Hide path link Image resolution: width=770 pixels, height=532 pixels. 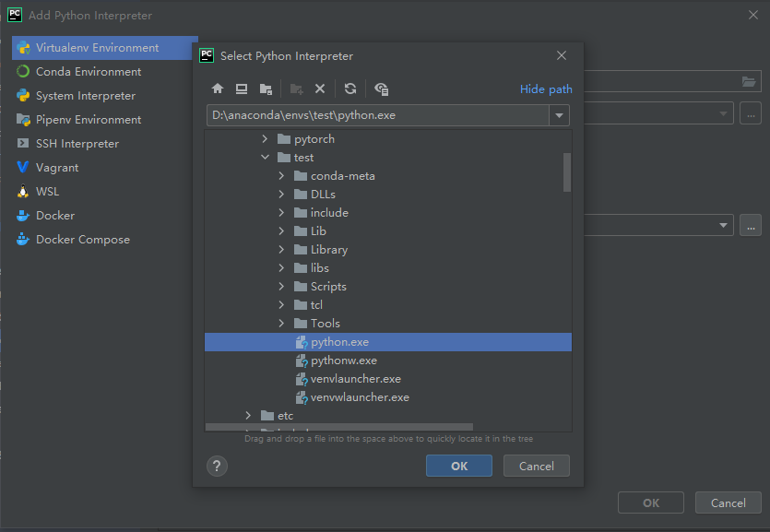[546, 89]
